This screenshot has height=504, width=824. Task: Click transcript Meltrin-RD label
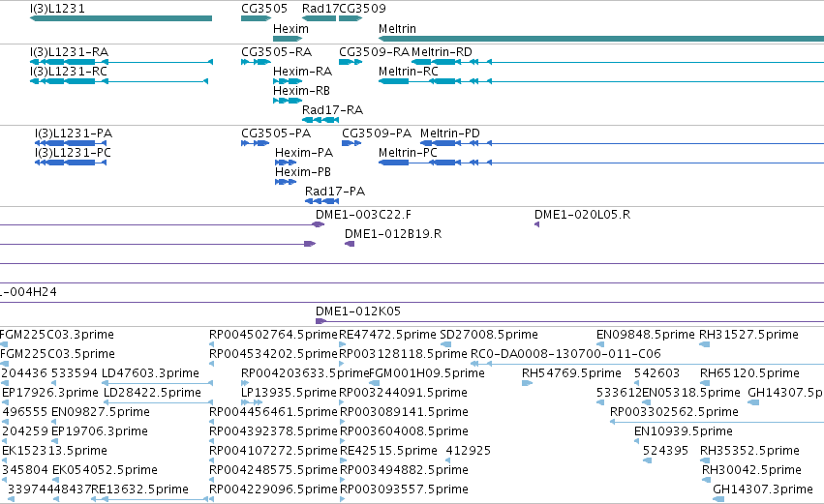pyautogui.click(x=442, y=52)
